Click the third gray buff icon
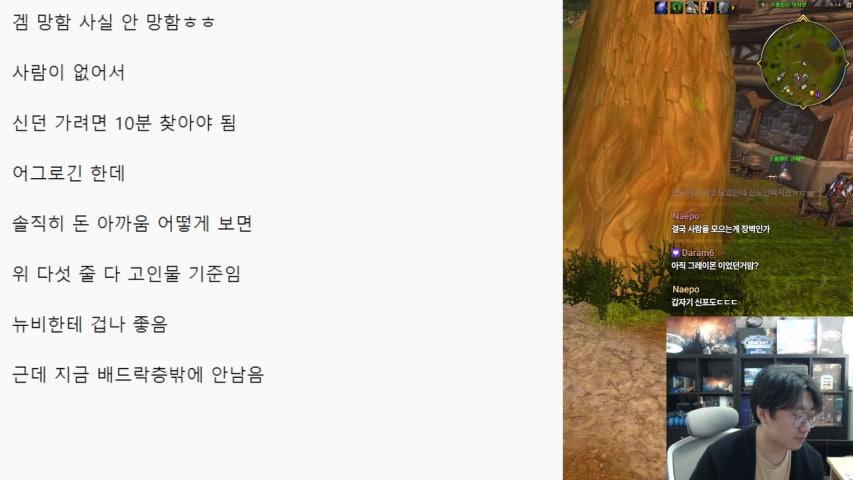 (692, 8)
